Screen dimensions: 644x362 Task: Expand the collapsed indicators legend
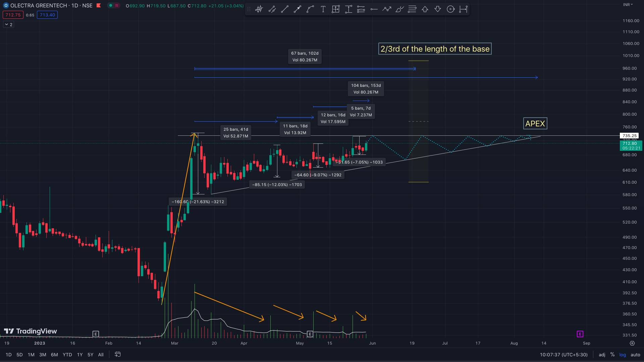click(9, 24)
